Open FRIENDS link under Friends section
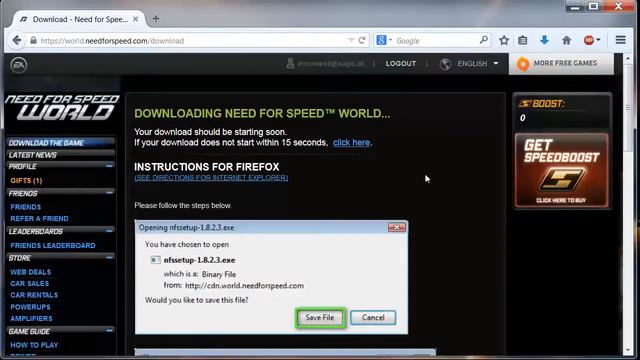This screenshot has width=640, height=360. (x=26, y=207)
